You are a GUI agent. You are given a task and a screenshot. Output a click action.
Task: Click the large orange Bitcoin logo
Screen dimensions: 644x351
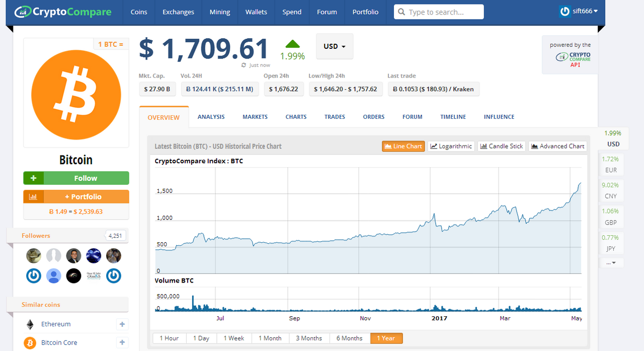click(x=76, y=94)
